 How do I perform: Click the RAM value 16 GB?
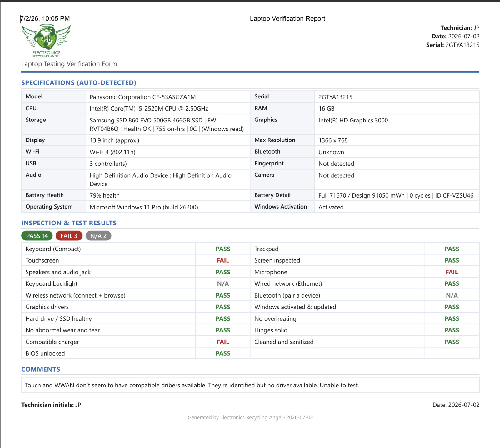click(x=326, y=109)
